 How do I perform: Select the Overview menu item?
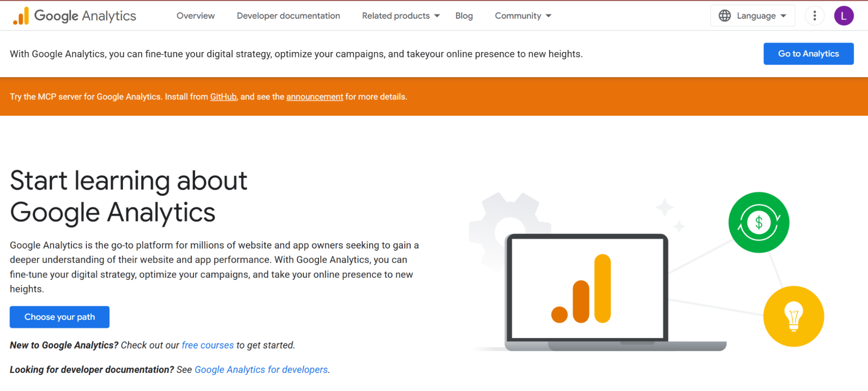click(x=195, y=16)
